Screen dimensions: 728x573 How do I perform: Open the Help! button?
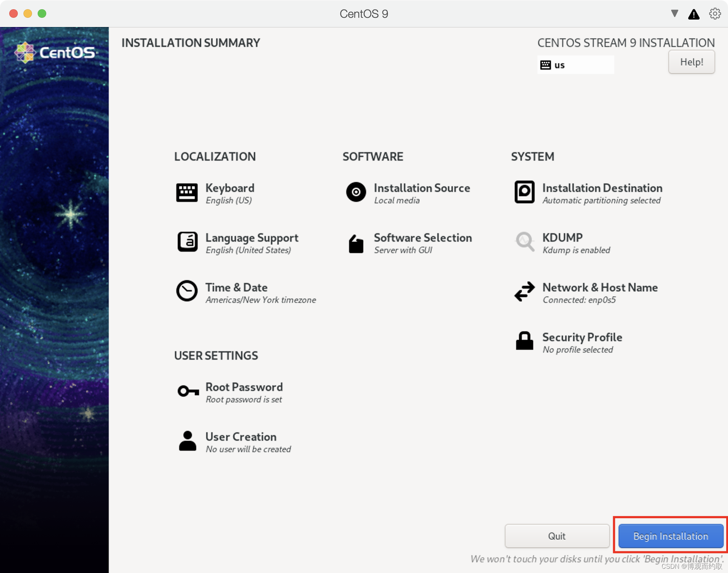coord(691,62)
